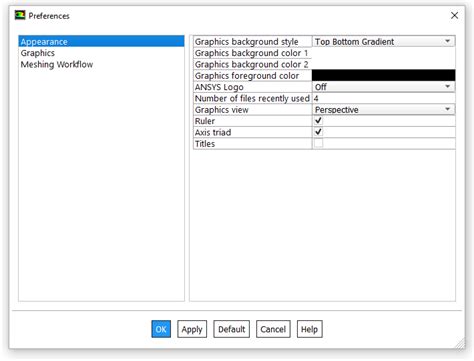Click the 'Number of files recently used' label
This screenshot has height=361, width=474.
click(252, 98)
